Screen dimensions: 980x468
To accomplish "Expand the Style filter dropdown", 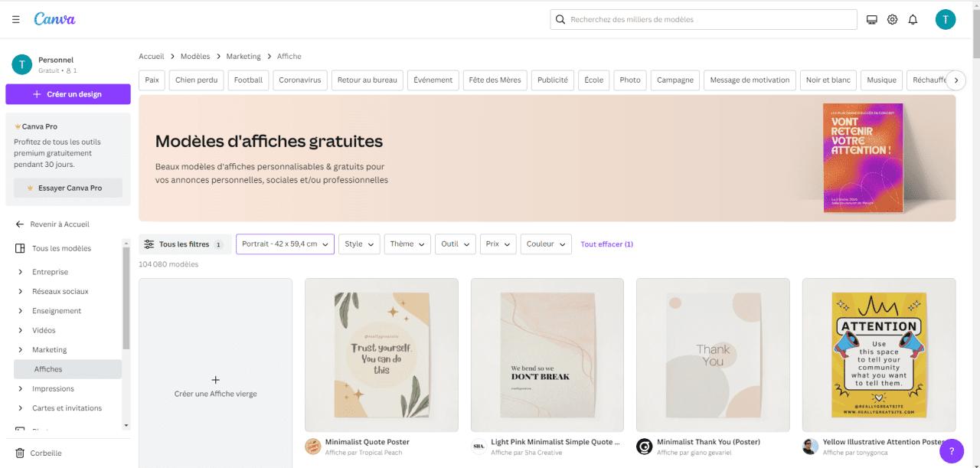I will [359, 244].
